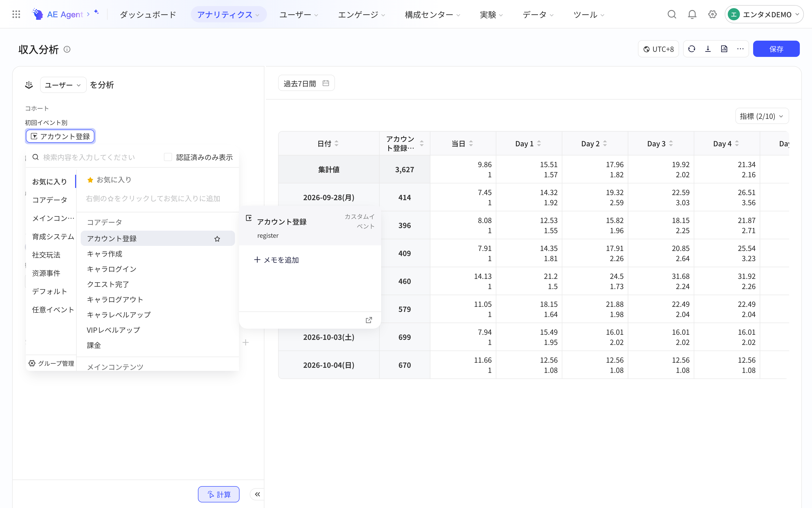Select クエスト完了 from event list

point(158,284)
